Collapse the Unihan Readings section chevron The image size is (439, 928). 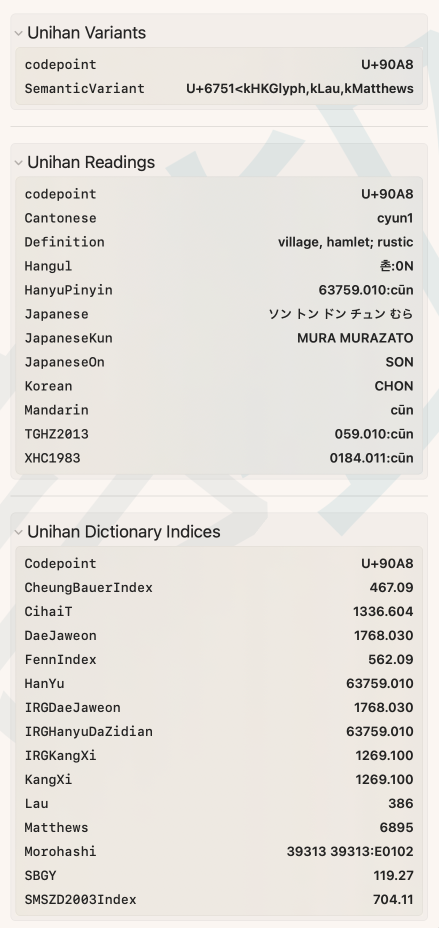18,163
